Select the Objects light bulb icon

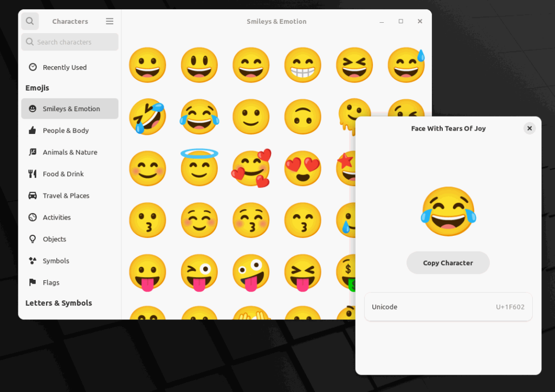pyautogui.click(x=33, y=239)
